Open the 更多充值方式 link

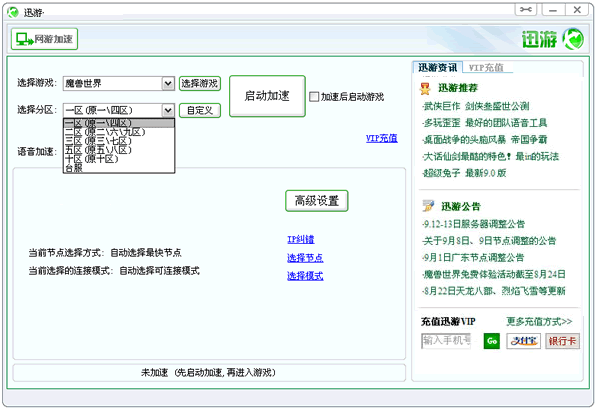(x=539, y=322)
